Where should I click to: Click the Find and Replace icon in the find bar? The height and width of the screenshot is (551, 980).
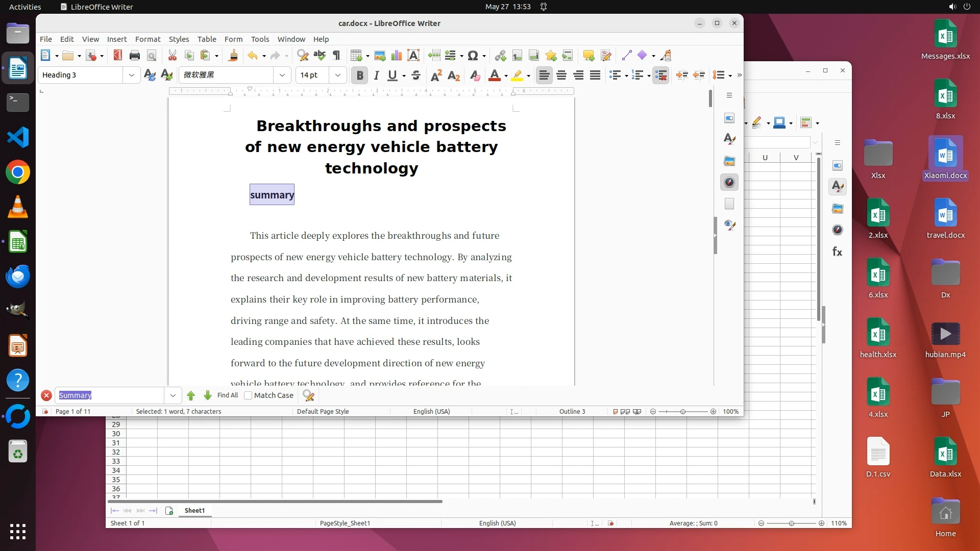point(308,395)
